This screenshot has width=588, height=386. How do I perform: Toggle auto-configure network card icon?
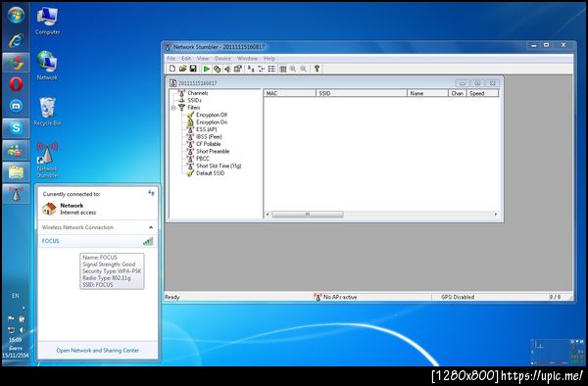coord(217,69)
